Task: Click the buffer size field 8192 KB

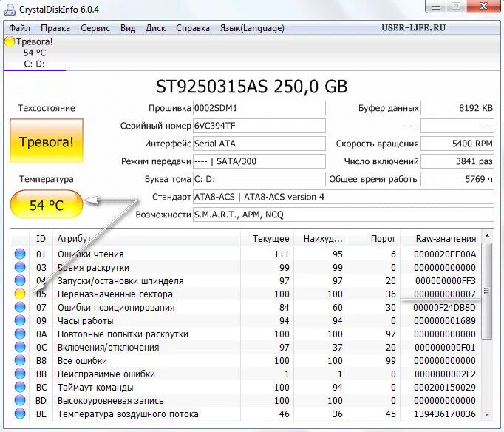Action: [457, 108]
